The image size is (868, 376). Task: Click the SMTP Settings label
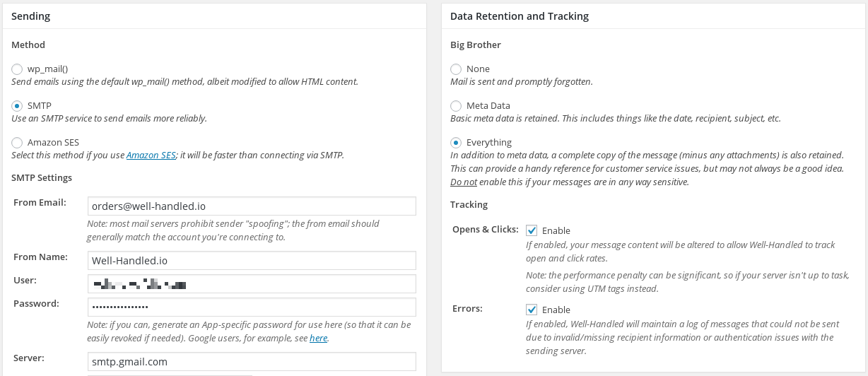(42, 177)
